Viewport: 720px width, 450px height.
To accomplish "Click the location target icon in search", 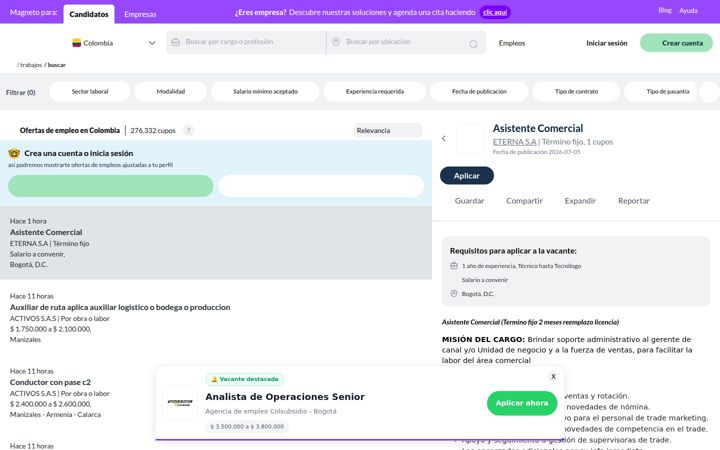I will [473, 44].
